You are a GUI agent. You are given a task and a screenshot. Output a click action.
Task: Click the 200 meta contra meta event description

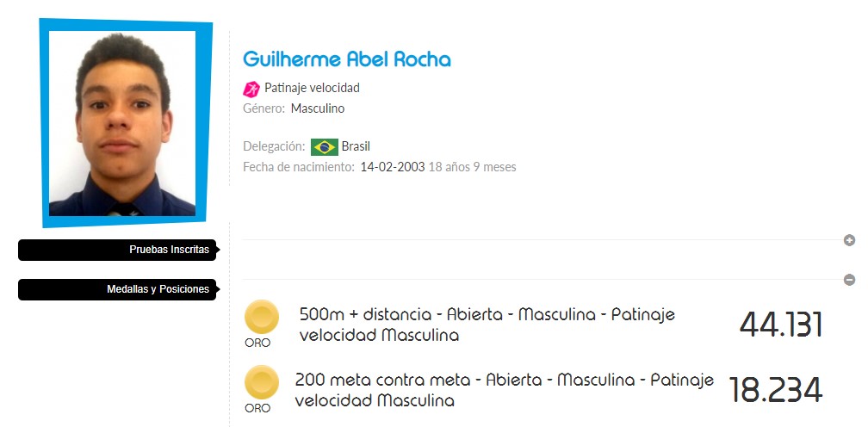click(505, 390)
